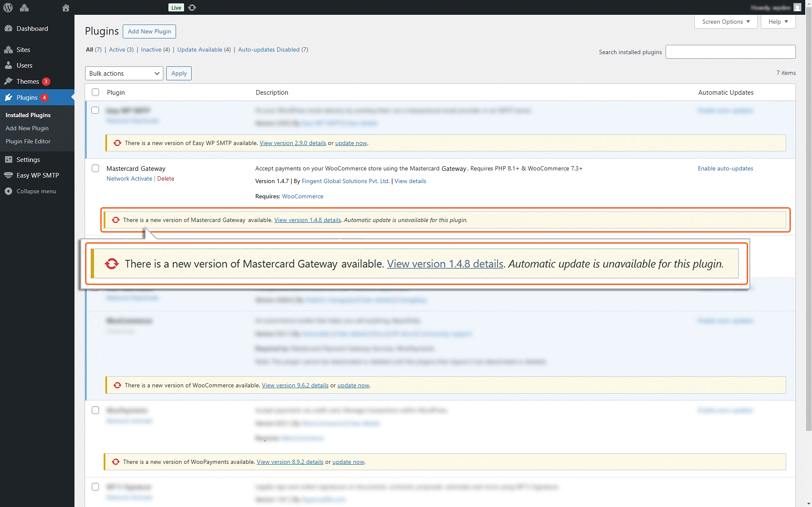This screenshot has height=507, width=812.
Task: View version 8.9.2 details
Action: tap(290, 462)
